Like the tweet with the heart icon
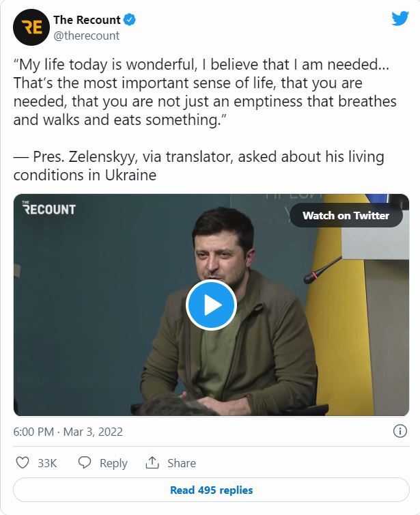 (x=23, y=462)
